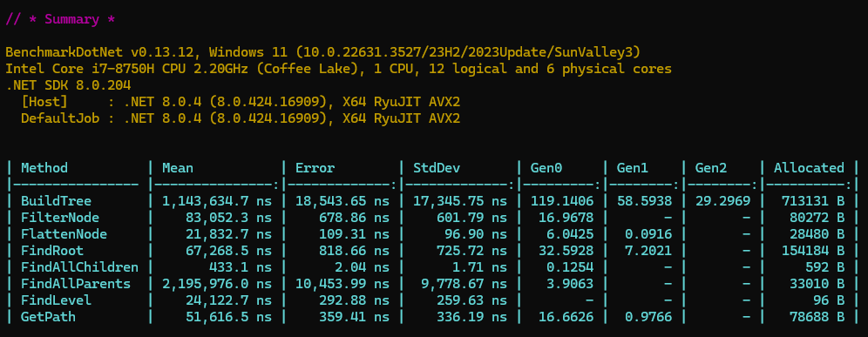Viewport: 868px width, 337px height.
Task: Click FindAllParents StdDev 9,778.67 ns
Action: point(464,284)
